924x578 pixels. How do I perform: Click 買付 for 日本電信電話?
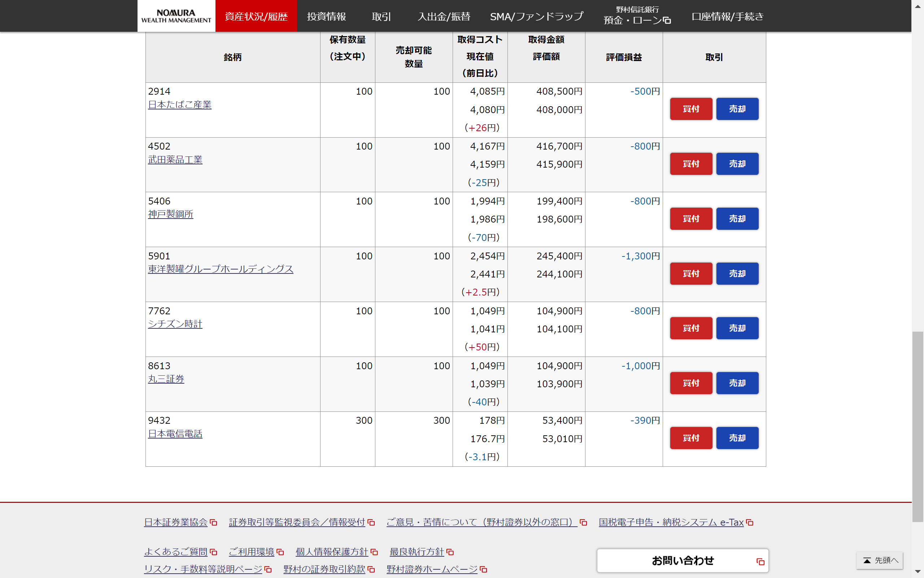pyautogui.click(x=691, y=438)
